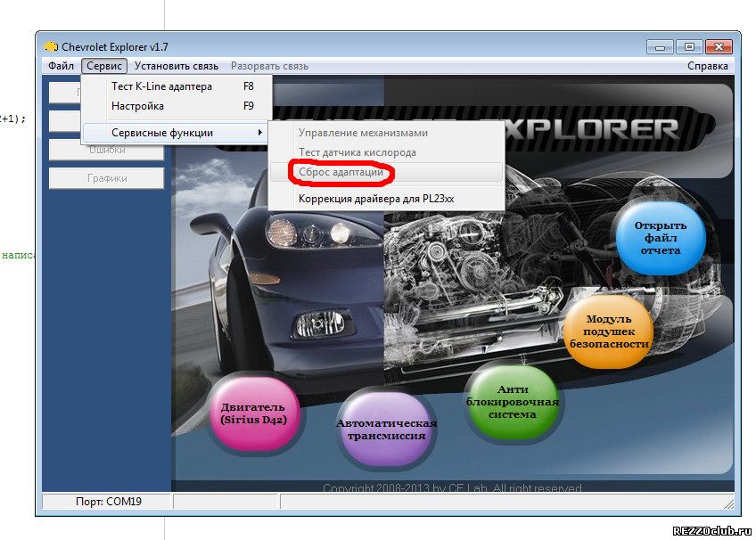
Task: Open the Автоматическая трансмиссия module
Action: [x=386, y=430]
